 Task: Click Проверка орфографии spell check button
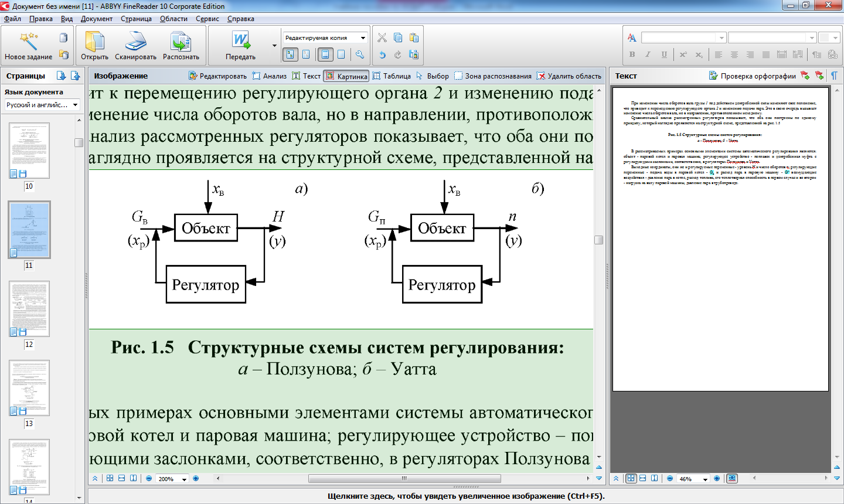[x=752, y=76]
